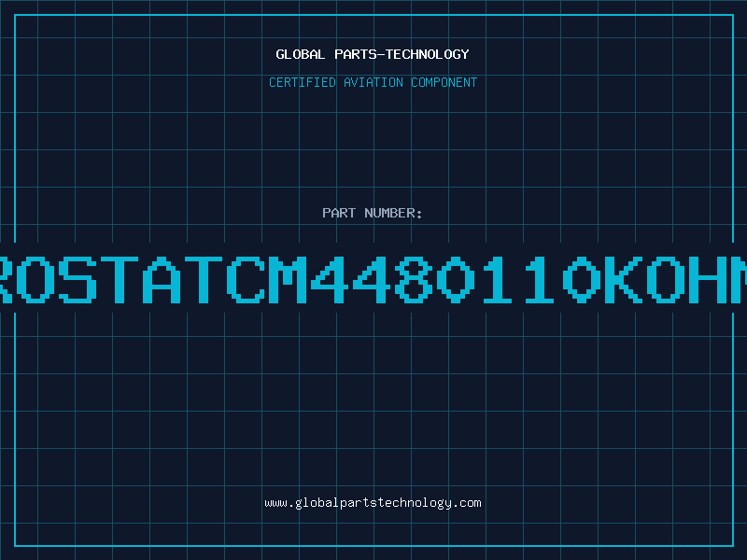Click the word AVIATION in the subtitle
Screen dimensions: 747x560
(373, 82)
